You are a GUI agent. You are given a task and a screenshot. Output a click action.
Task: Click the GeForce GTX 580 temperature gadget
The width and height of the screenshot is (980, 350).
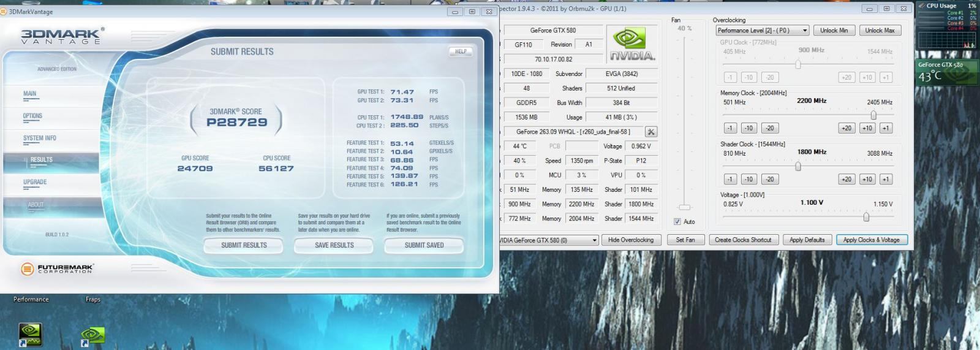pos(947,72)
